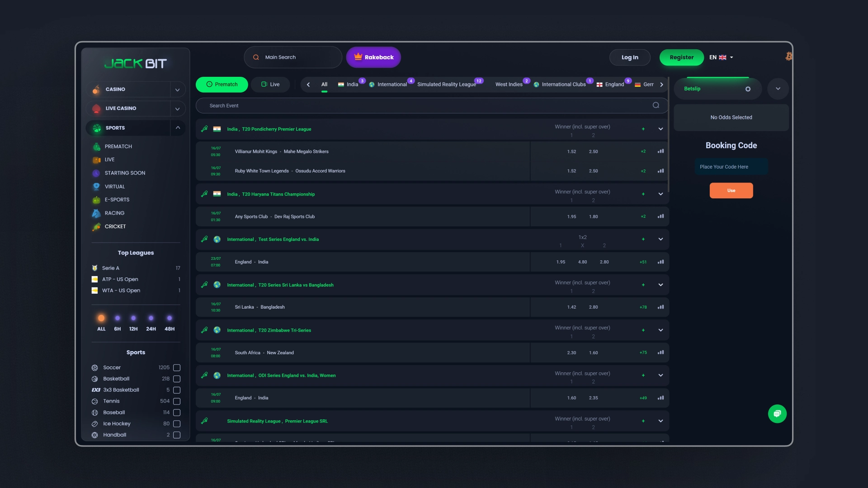
Task: Open statistics for South Africa - New Zealand
Action: click(x=660, y=352)
